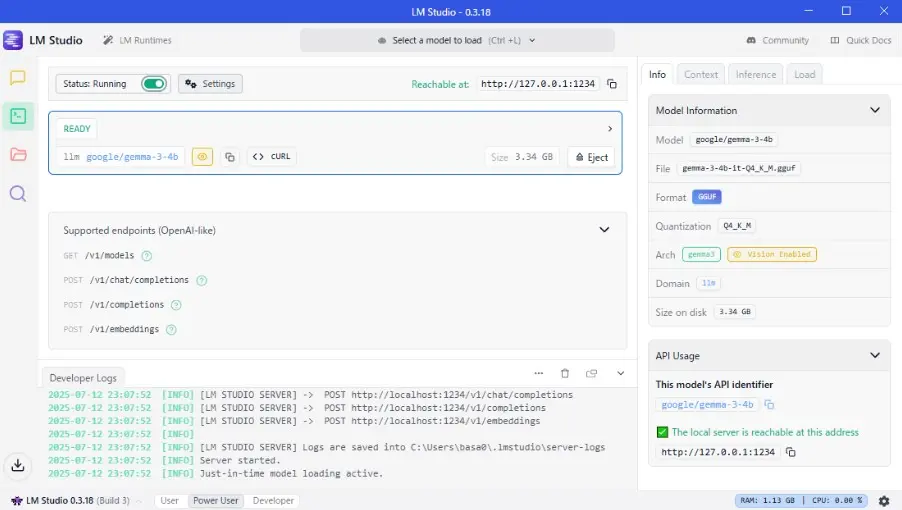Switch to the Inference tab
Image resolution: width=902 pixels, height=510 pixels.
click(755, 75)
